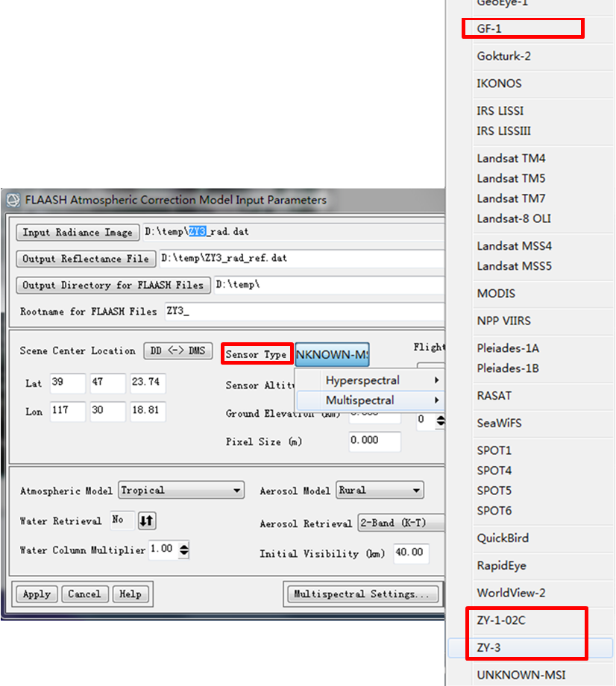Click the Input Radiance Image button
This screenshot has width=616, height=686.
[78, 233]
